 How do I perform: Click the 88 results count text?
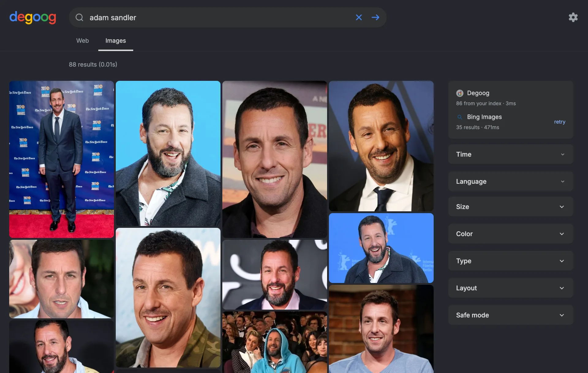[x=93, y=65]
